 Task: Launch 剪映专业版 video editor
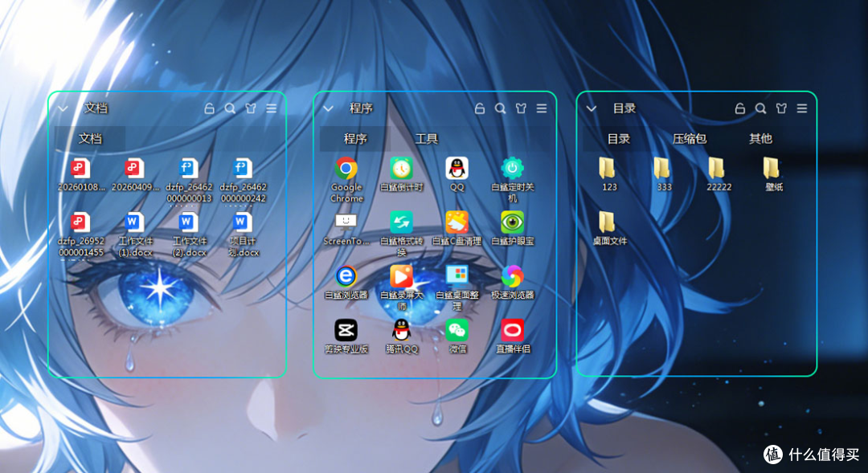[x=346, y=330]
